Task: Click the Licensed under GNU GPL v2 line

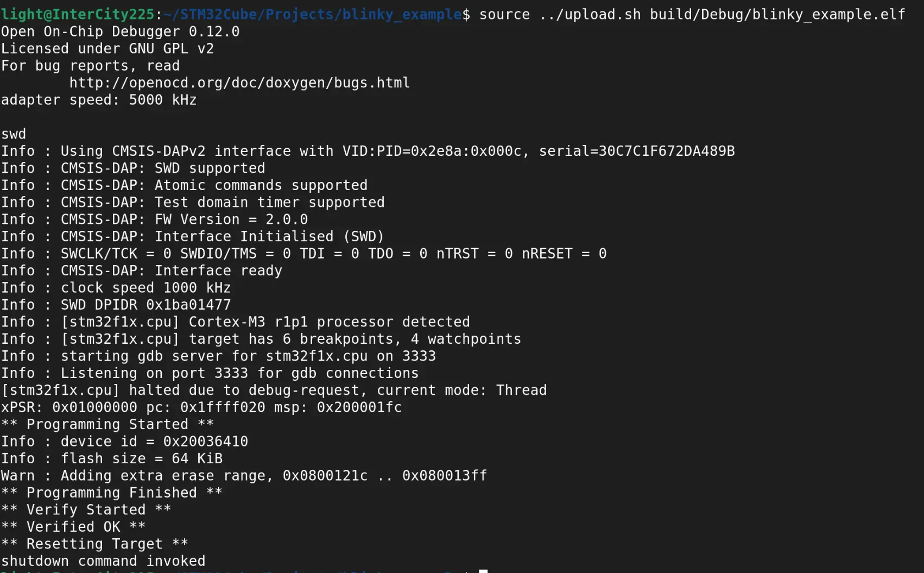Action: point(107,48)
